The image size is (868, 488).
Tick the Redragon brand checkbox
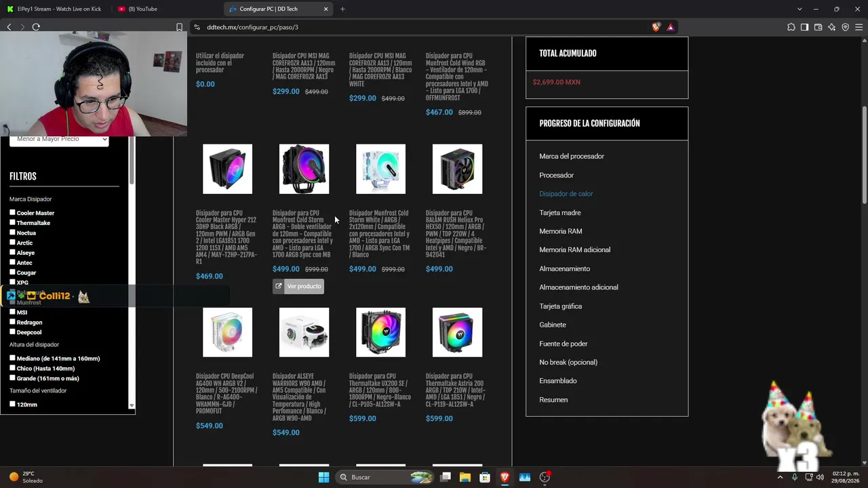pyautogui.click(x=12, y=322)
